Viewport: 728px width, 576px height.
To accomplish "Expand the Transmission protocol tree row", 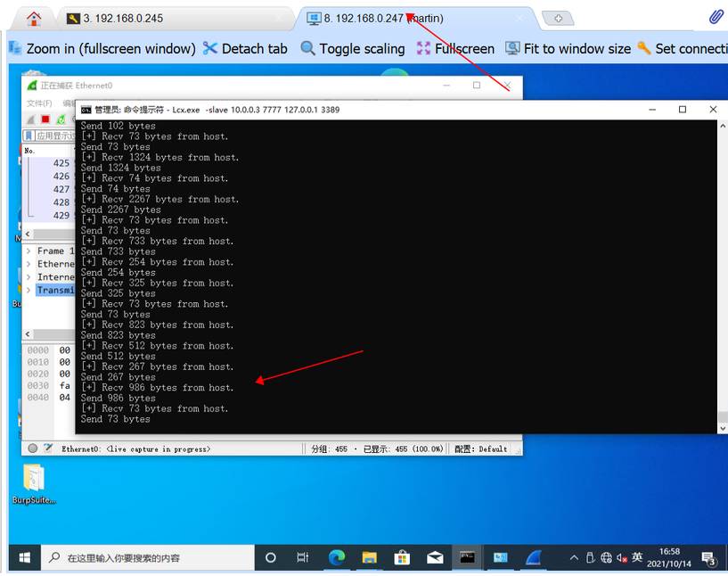I will pos(29,290).
